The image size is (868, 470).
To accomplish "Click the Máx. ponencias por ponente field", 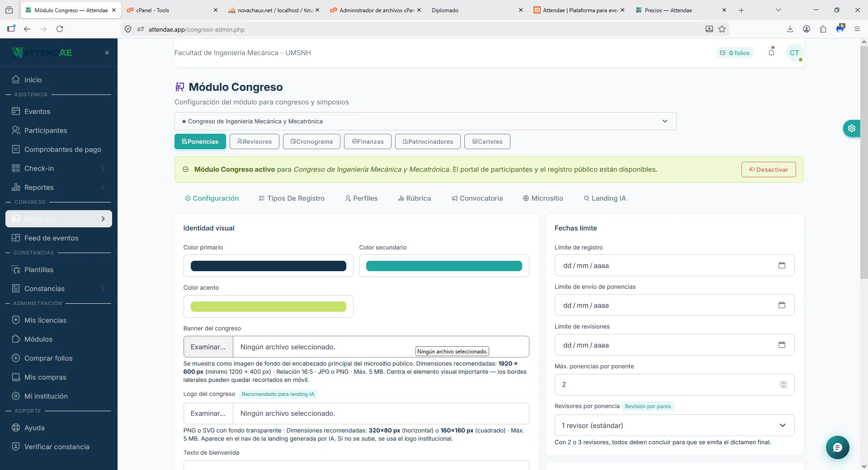I will pyautogui.click(x=675, y=385).
